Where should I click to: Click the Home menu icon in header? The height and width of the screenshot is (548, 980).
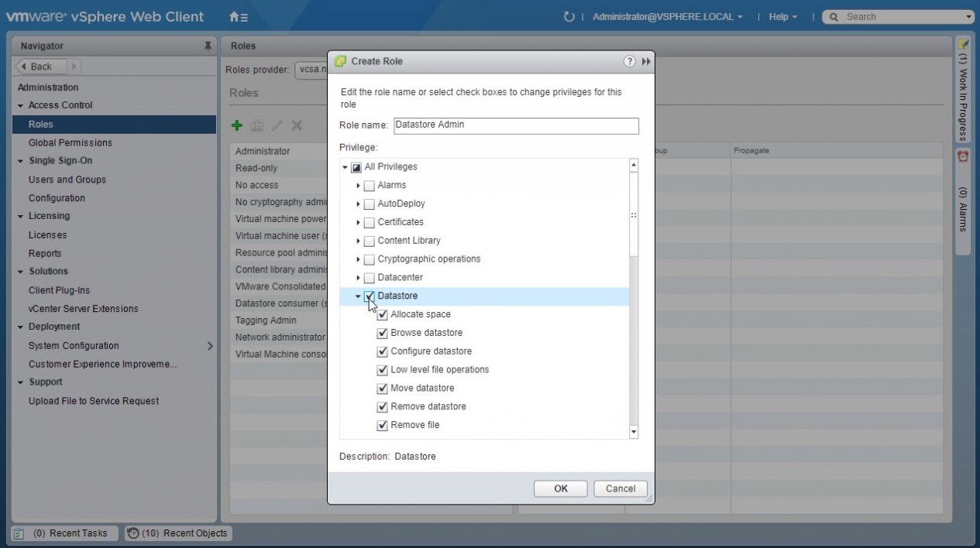(x=239, y=17)
